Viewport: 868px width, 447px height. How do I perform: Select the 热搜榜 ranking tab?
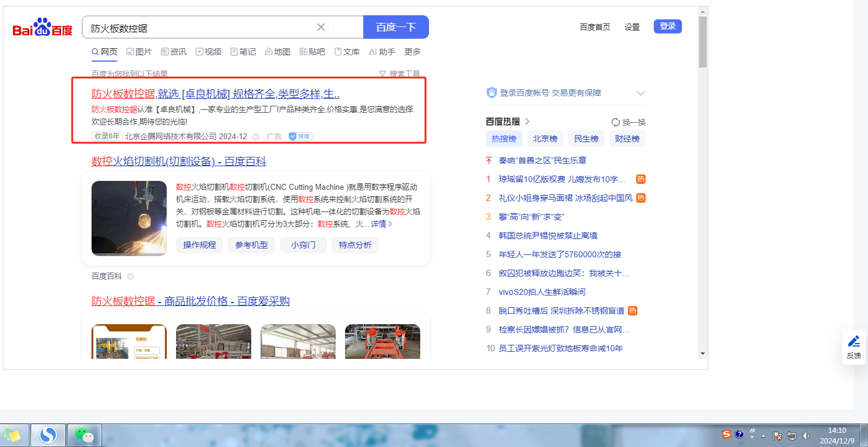coord(504,139)
